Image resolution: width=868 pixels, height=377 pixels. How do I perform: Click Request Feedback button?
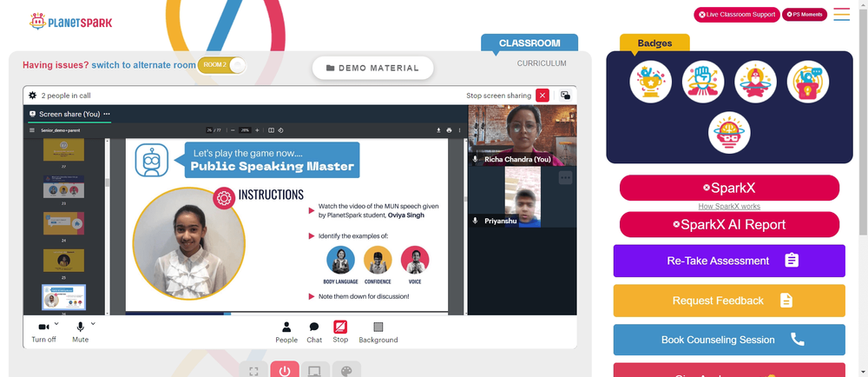tap(729, 301)
